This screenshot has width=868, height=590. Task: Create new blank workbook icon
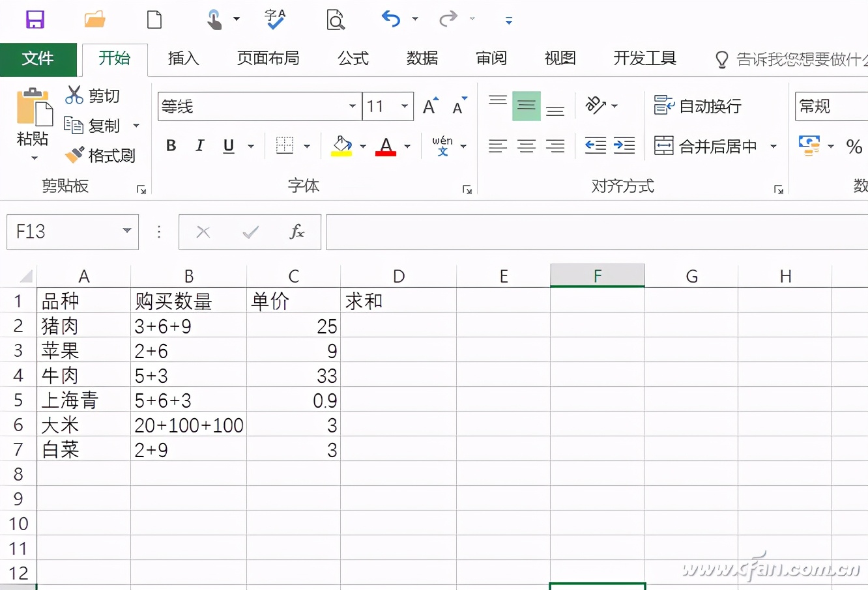[154, 19]
